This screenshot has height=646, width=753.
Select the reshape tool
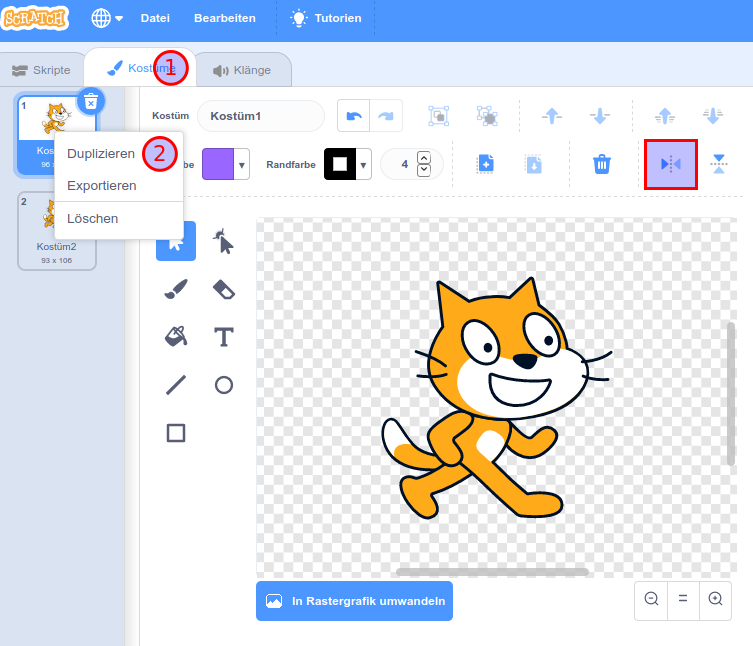[x=224, y=241]
